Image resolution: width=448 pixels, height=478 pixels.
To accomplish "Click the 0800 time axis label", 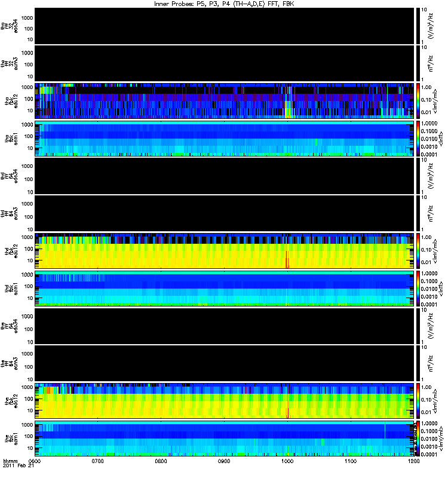I will pos(161,462).
